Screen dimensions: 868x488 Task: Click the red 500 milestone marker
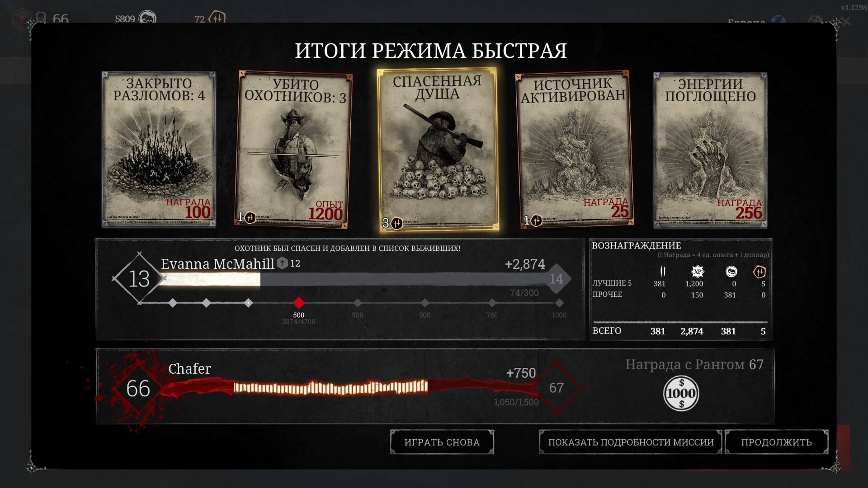coord(299,303)
